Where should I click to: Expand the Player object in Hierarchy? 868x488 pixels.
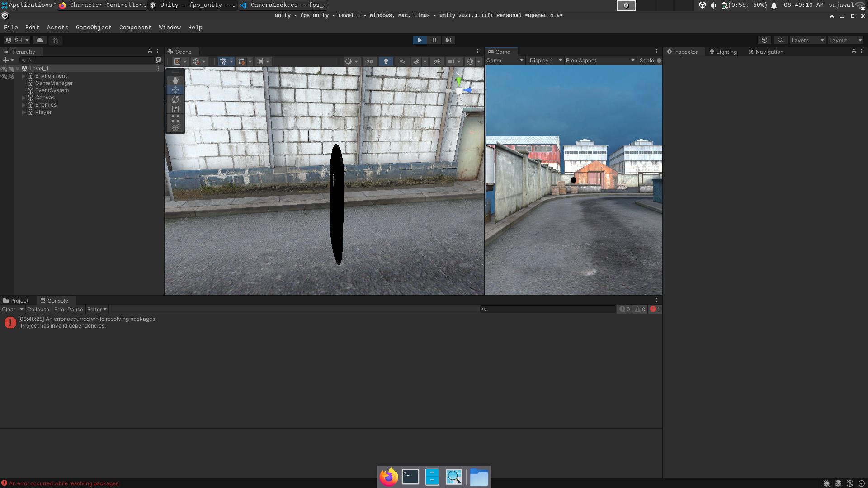tap(24, 112)
